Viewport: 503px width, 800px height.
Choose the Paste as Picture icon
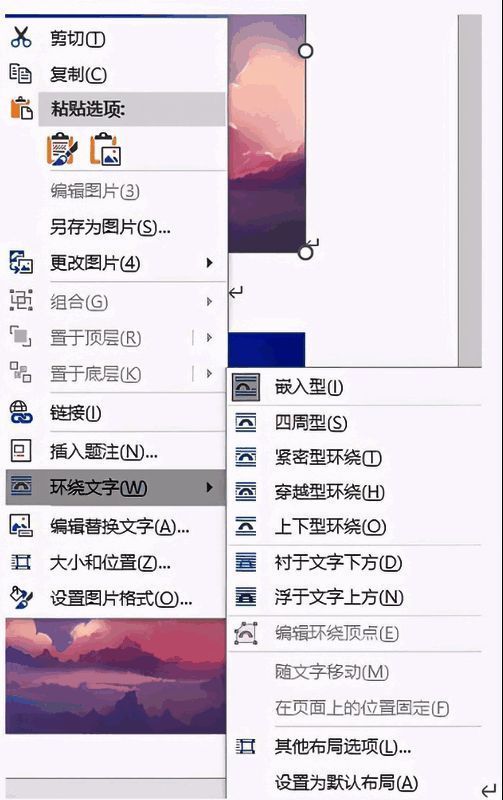105,149
